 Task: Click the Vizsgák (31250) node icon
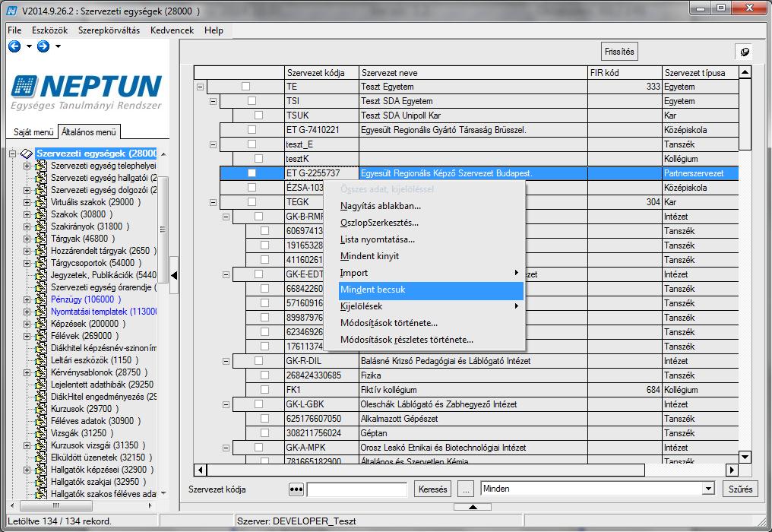(41, 433)
